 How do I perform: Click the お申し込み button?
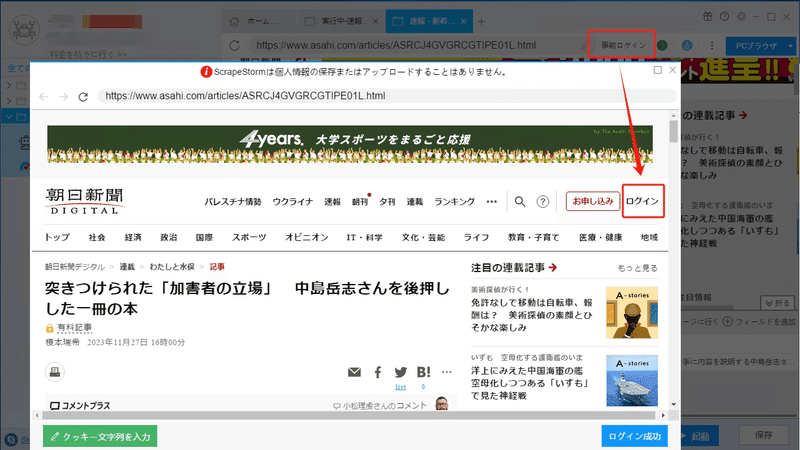pos(593,201)
